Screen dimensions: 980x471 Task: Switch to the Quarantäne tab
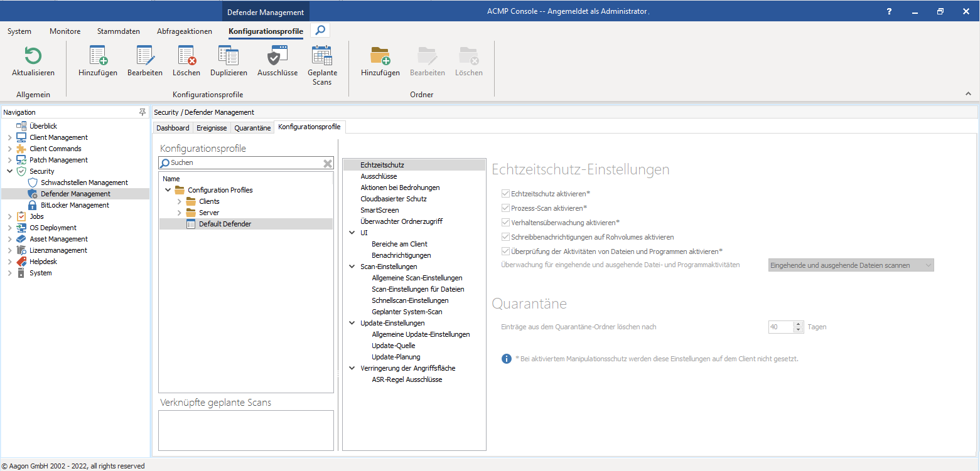point(252,127)
